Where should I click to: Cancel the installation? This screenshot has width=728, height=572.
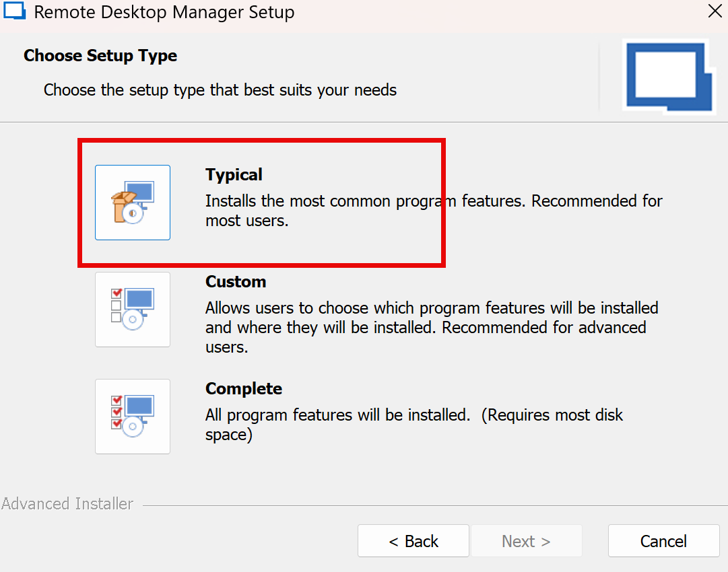(663, 541)
